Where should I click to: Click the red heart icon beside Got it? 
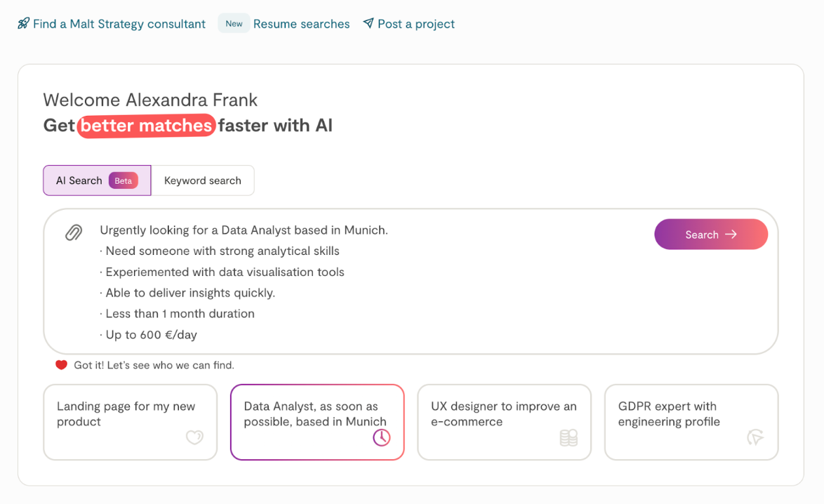62,365
